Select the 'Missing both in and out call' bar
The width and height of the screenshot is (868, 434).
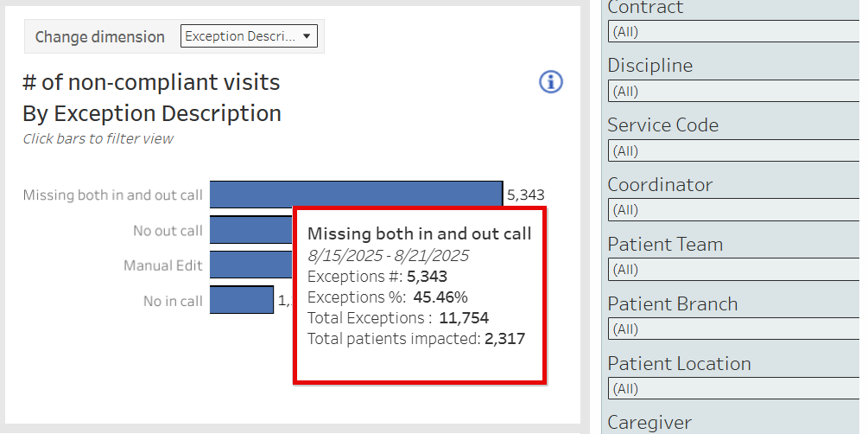pyautogui.click(x=355, y=195)
